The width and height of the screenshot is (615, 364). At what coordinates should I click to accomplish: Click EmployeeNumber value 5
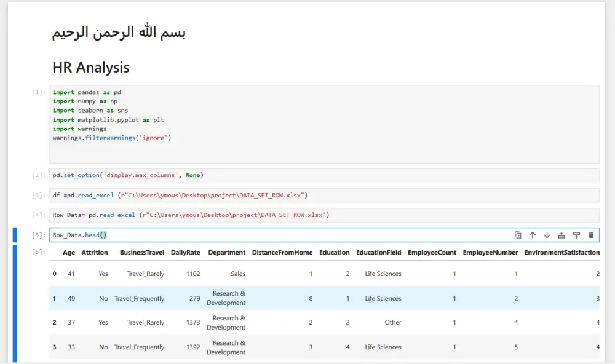click(x=516, y=347)
